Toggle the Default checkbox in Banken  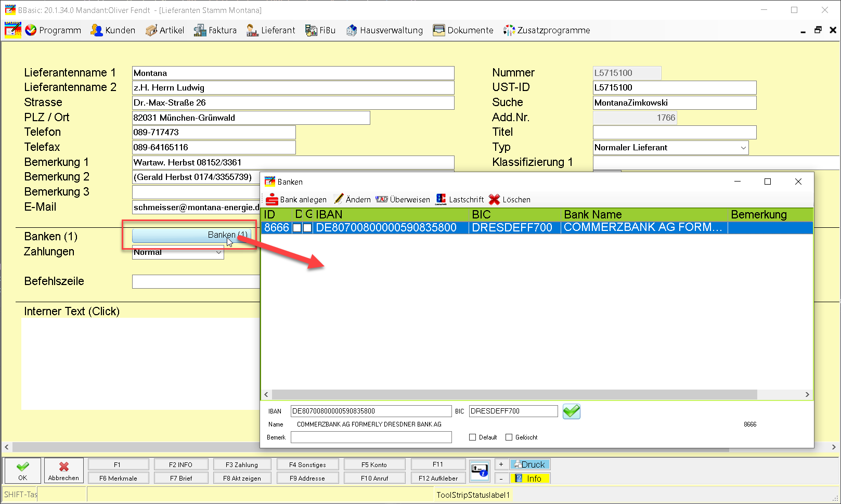[472, 437]
